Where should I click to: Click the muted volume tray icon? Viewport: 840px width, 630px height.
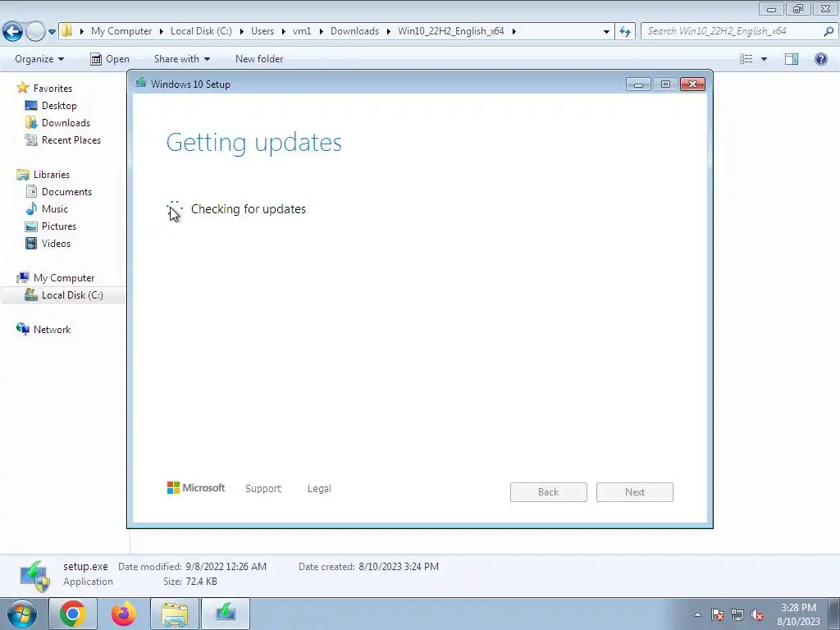pos(757,615)
